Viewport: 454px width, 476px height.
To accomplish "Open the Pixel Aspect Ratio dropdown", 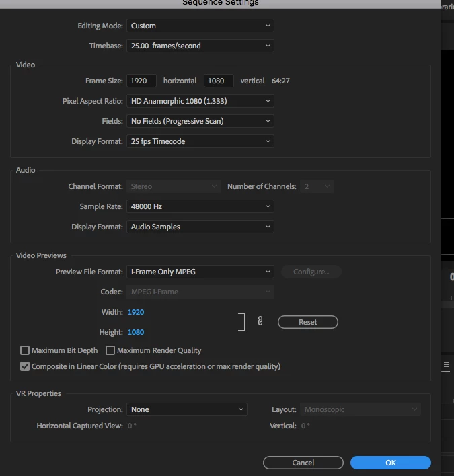I will 200,101.
